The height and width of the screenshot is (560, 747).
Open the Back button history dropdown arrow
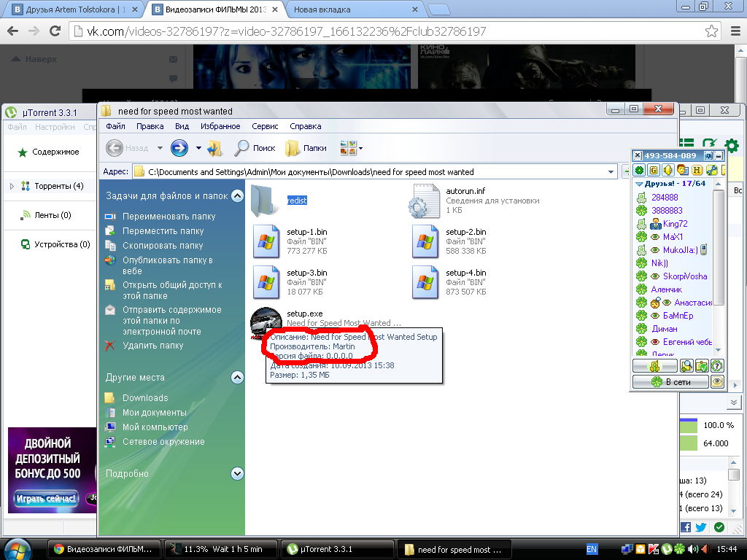[160, 148]
